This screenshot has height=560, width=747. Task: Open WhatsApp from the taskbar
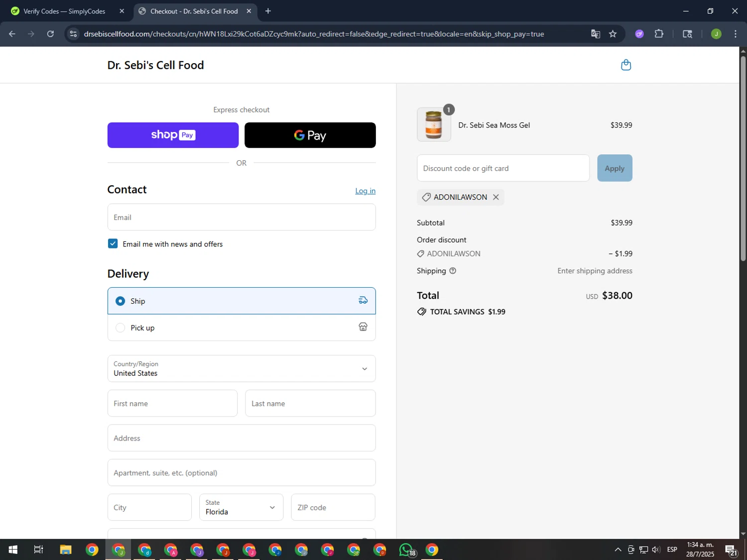click(x=406, y=550)
